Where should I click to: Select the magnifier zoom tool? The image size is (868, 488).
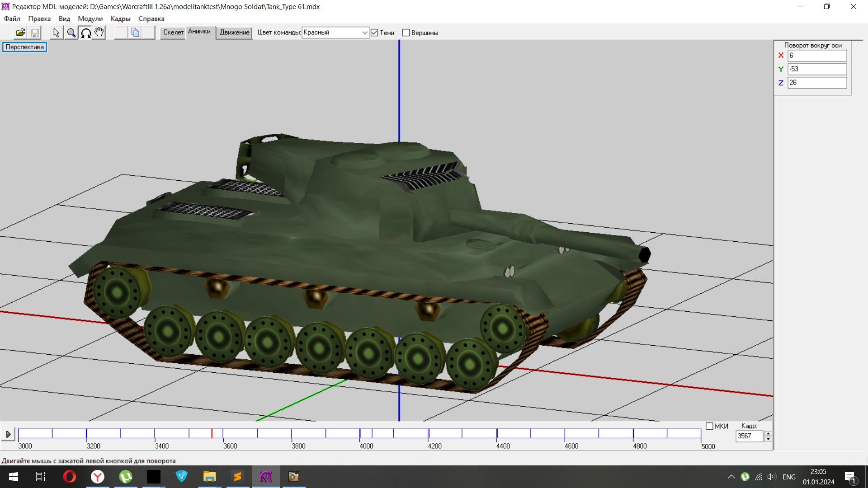pos(71,33)
